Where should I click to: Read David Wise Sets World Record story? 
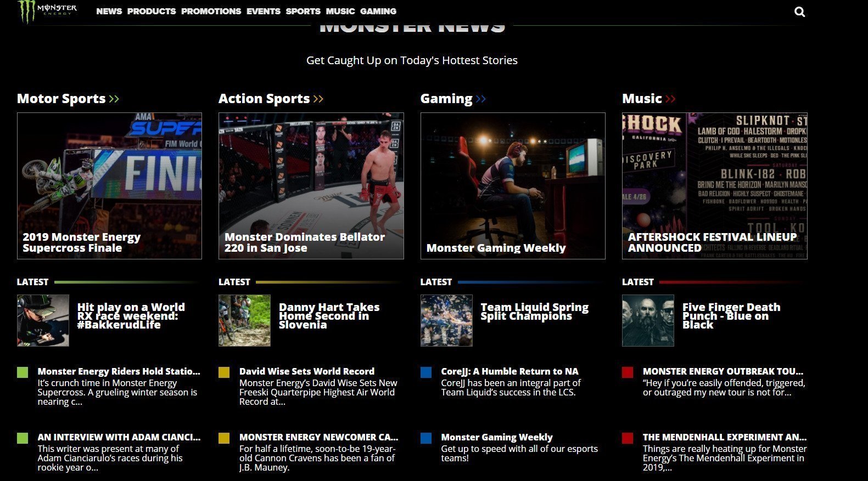pyautogui.click(x=307, y=371)
